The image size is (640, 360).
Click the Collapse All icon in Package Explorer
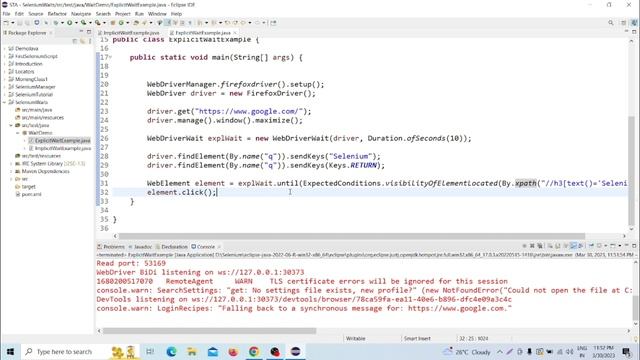pos(75,41)
